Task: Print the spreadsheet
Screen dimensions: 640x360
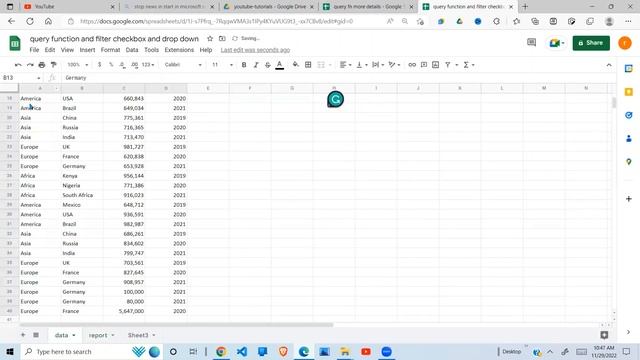Action: [42, 65]
